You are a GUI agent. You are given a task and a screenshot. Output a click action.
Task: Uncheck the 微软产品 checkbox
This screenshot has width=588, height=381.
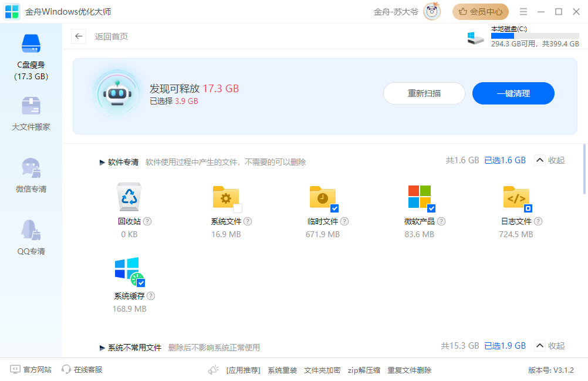[x=431, y=208]
